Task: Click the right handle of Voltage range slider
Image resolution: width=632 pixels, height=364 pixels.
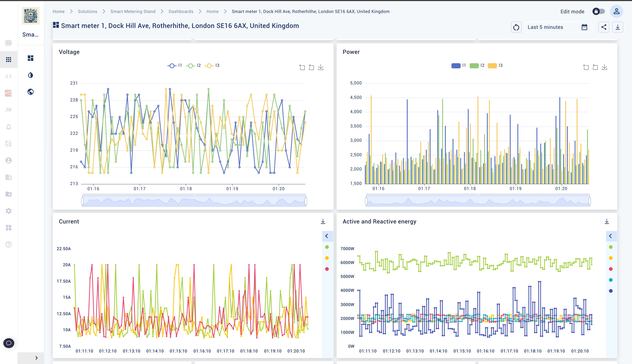Action: (306, 201)
